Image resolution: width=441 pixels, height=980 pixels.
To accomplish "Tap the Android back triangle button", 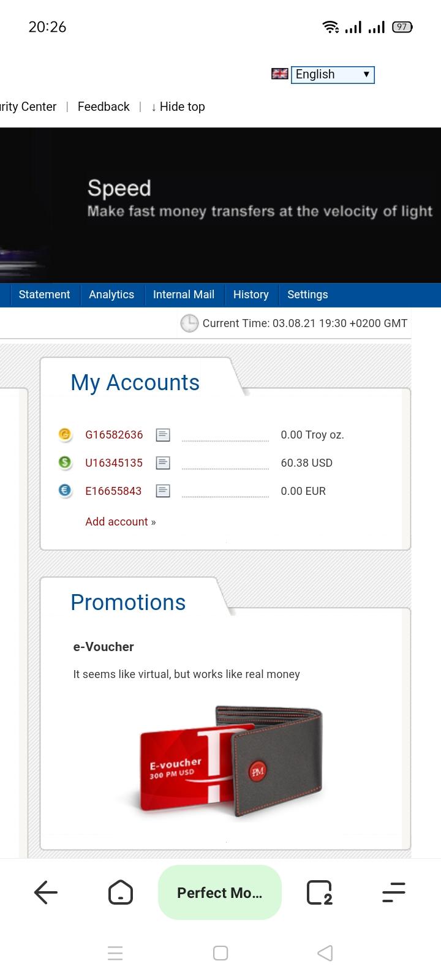I will (x=325, y=953).
